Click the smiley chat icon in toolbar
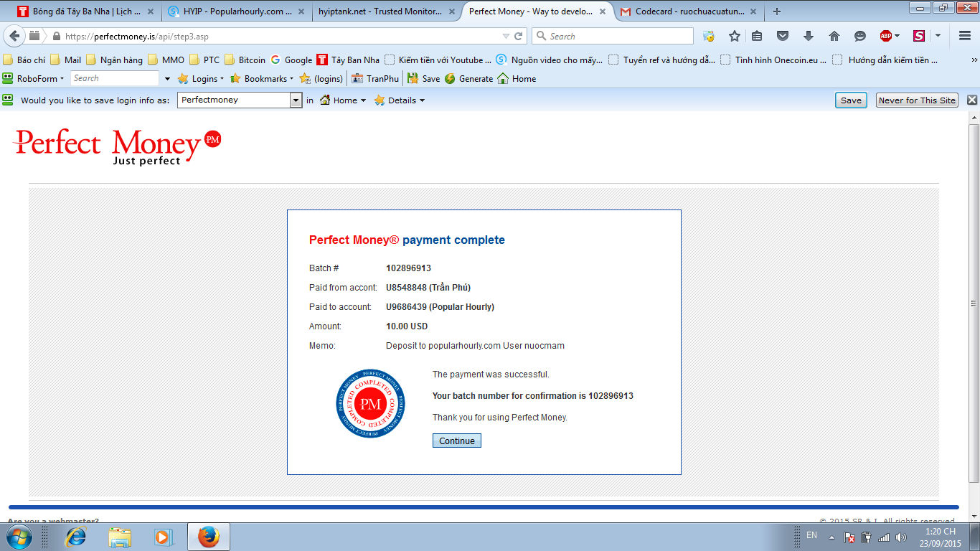Image resolution: width=980 pixels, height=551 pixels. click(859, 36)
